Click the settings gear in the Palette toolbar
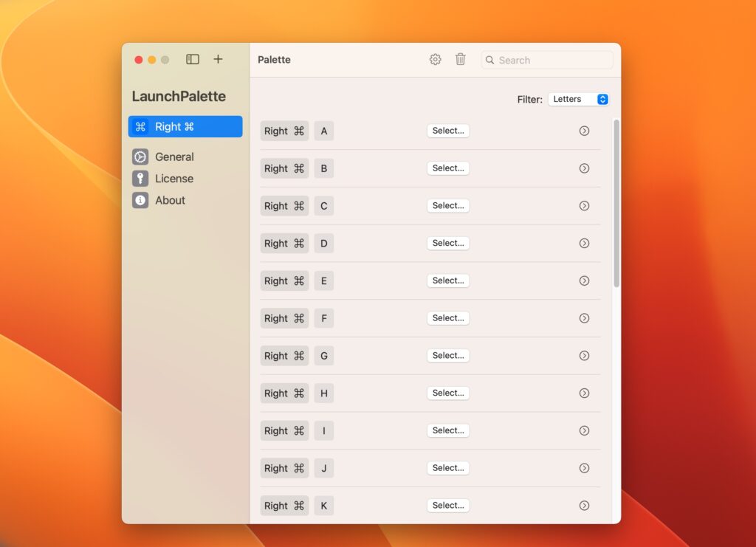The image size is (756, 547). coord(435,59)
